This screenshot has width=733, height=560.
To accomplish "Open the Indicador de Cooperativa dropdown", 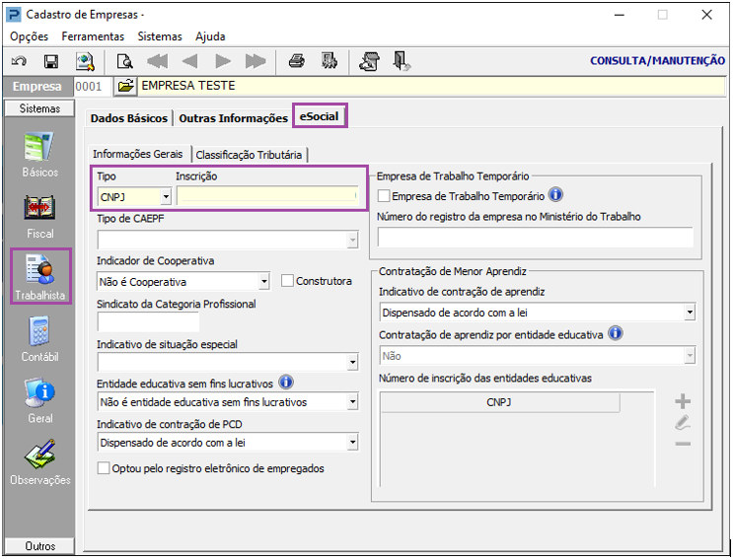I will coord(264,282).
